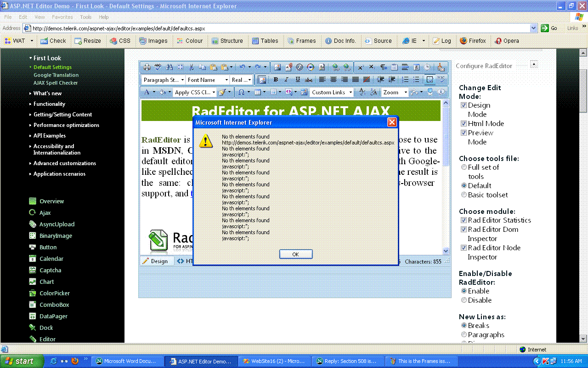Uncheck the Preview Mode checkbox
This screenshot has width=588, height=368.
pos(464,133)
